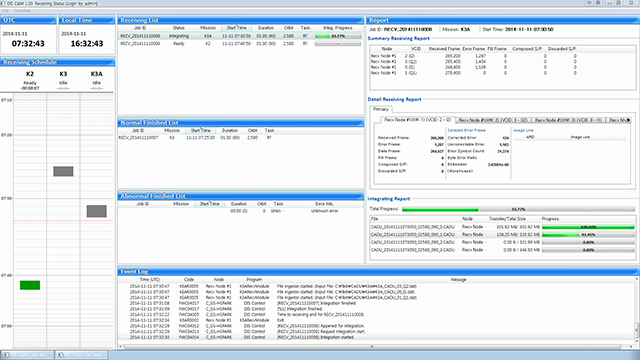The width and height of the screenshot is (640, 360).
Task: Select the Primary tab in Detail Receiving Report
Action: 381,109
